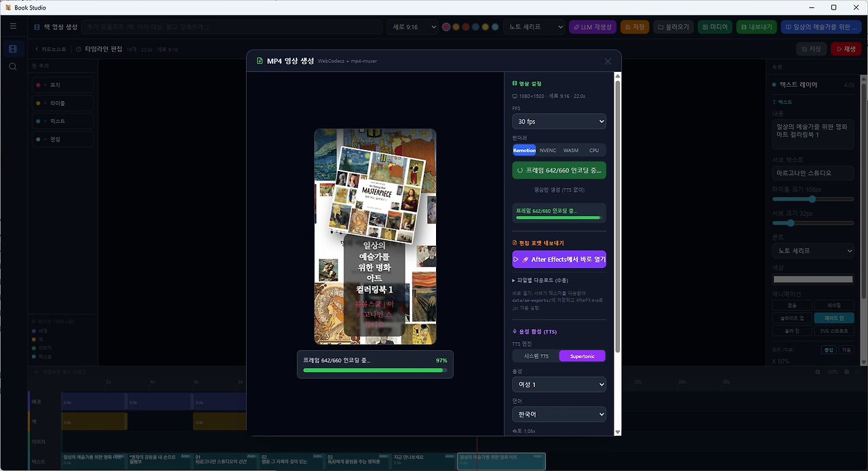Select the 블러 인 animation option
This screenshot has height=471, width=868.
792,331
